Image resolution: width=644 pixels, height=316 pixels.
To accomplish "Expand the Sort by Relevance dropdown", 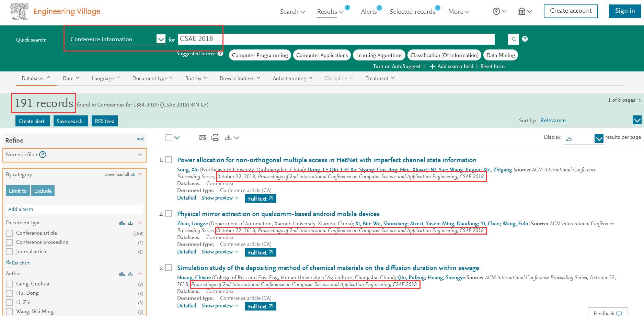I will (x=637, y=120).
